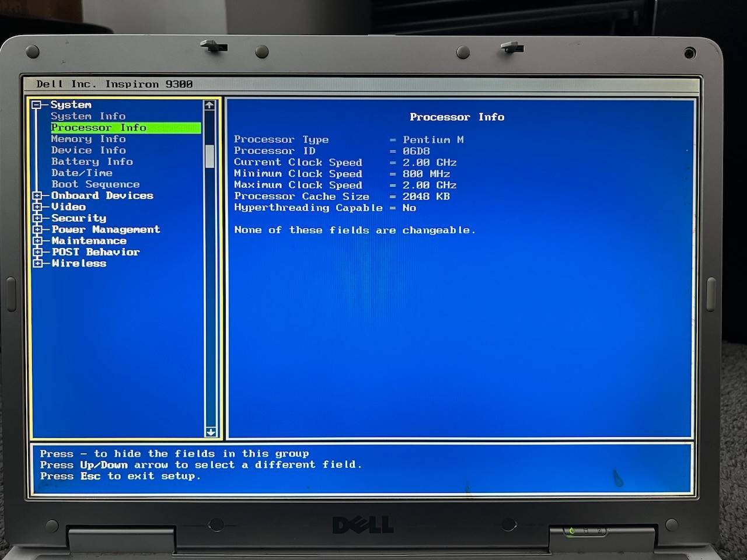Click the 800 MHz minimum clock value
Image resolution: width=747 pixels, height=560 pixels.
point(426,174)
